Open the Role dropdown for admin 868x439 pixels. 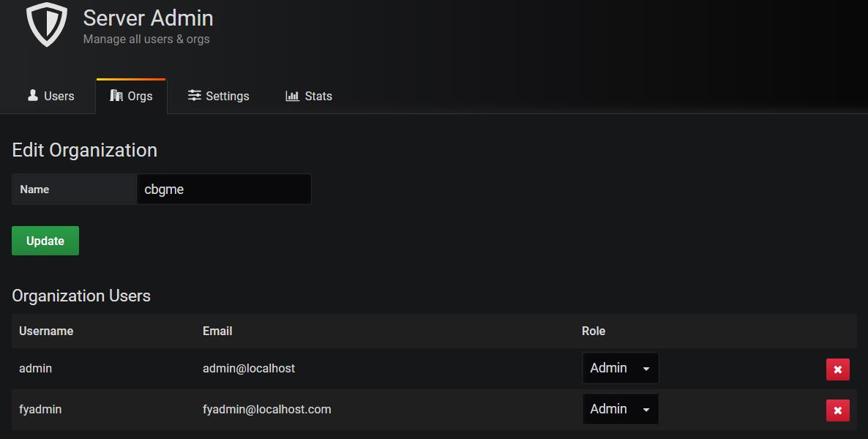coord(620,368)
